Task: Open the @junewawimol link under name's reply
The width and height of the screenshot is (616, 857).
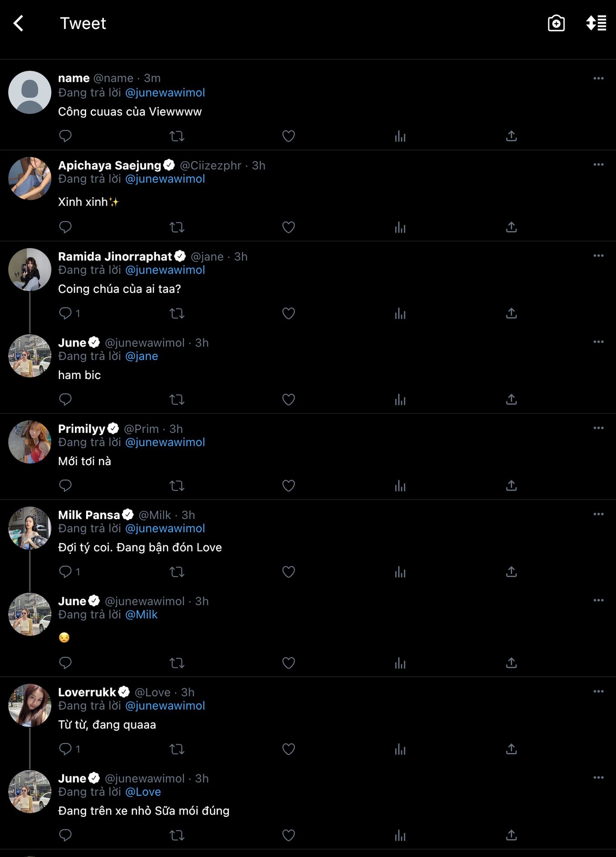Action: [165, 93]
